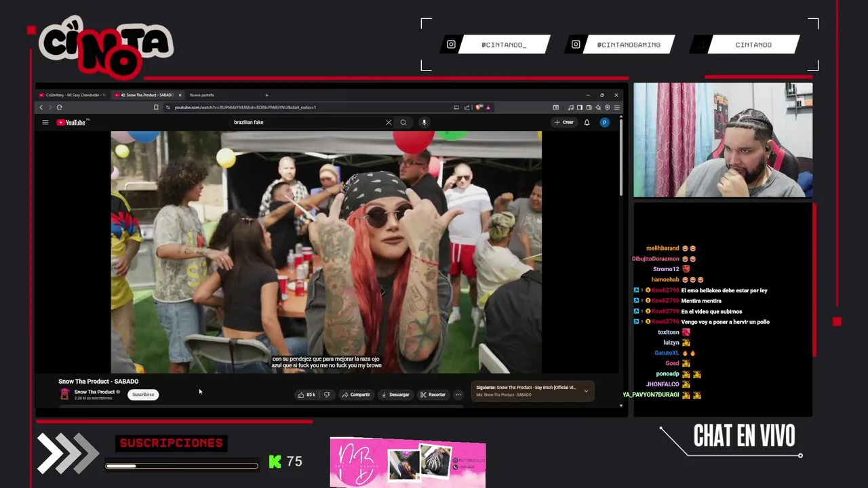The width and height of the screenshot is (868, 488).
Task: Click chat user hamoehab
Action: click(x=665, y=280)
